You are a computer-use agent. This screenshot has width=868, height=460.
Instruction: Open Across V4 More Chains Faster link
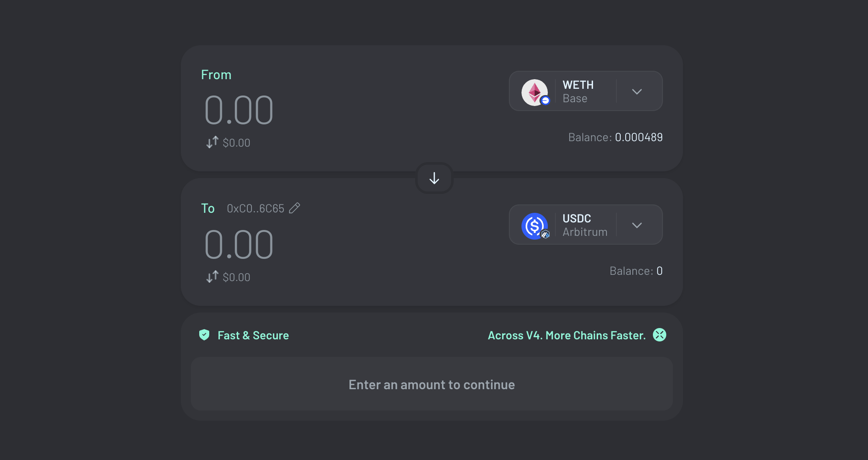pos(567,336)
